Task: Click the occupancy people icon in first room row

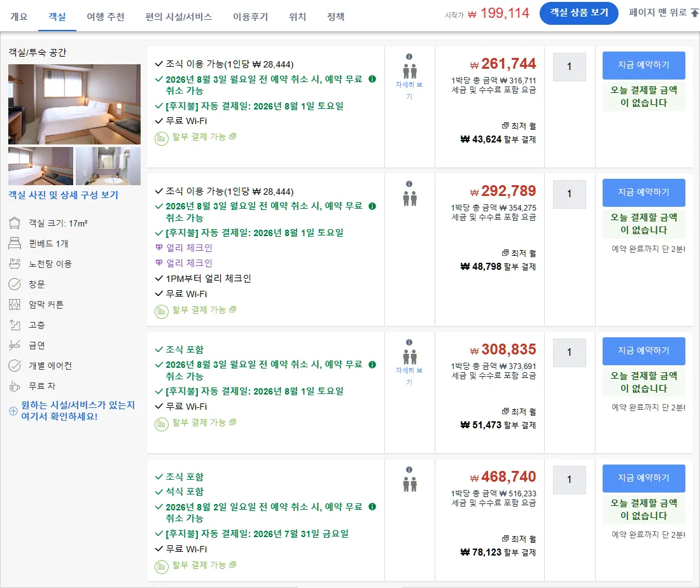Action: point(410,71)
